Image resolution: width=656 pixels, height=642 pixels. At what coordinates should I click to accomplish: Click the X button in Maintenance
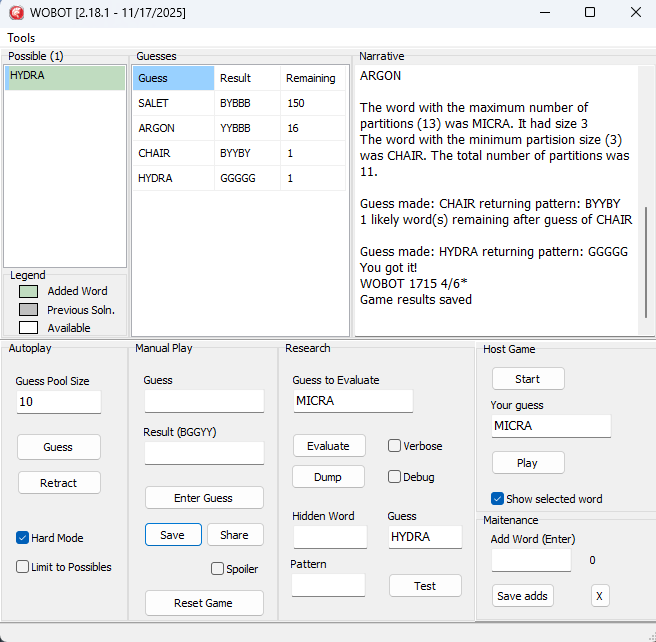[x=600, y=596]
